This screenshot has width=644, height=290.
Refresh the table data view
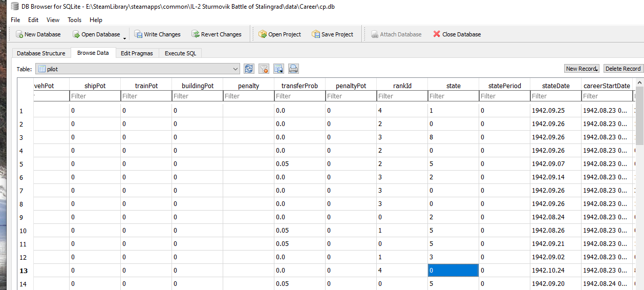249,69
